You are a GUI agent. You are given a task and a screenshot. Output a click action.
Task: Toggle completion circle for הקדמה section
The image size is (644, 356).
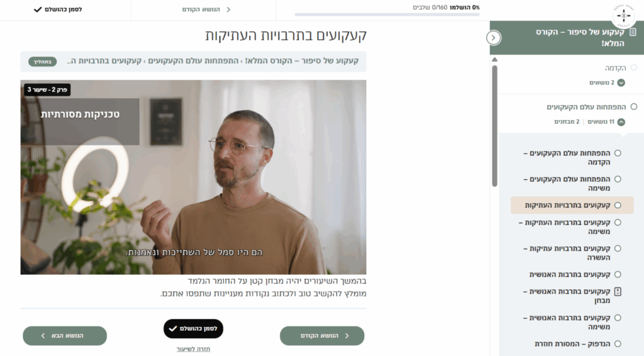634,67
